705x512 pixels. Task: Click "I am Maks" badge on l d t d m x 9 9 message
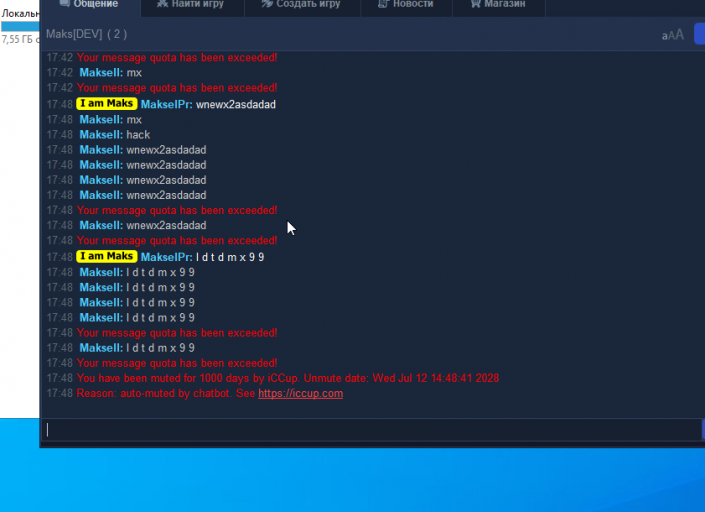[x=107, y=256]
